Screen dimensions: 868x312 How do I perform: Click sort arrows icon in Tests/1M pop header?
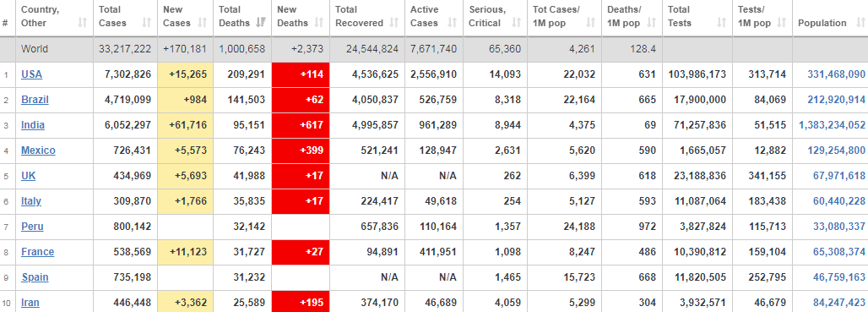point(781,23)
